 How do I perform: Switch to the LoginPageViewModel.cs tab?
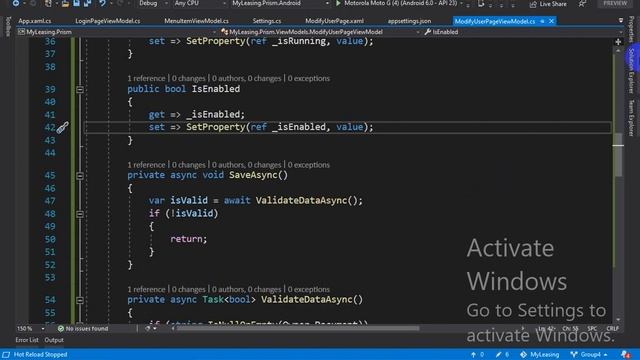pyautogui.click(x=108, y=21)
